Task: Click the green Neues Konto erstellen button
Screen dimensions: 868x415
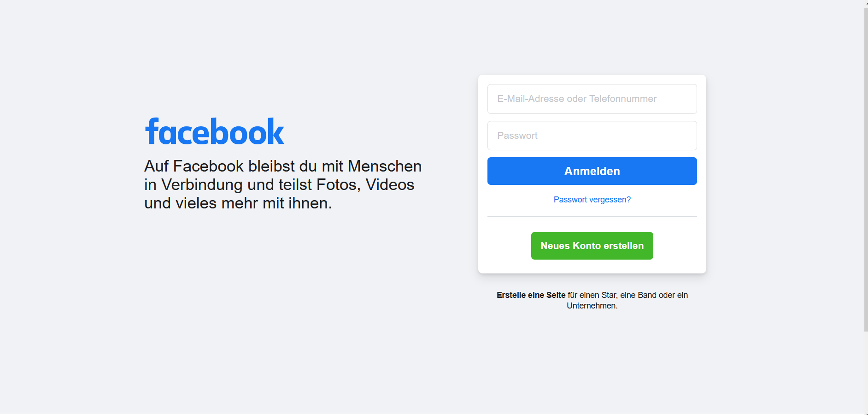Action: click(x=592, y=246)
